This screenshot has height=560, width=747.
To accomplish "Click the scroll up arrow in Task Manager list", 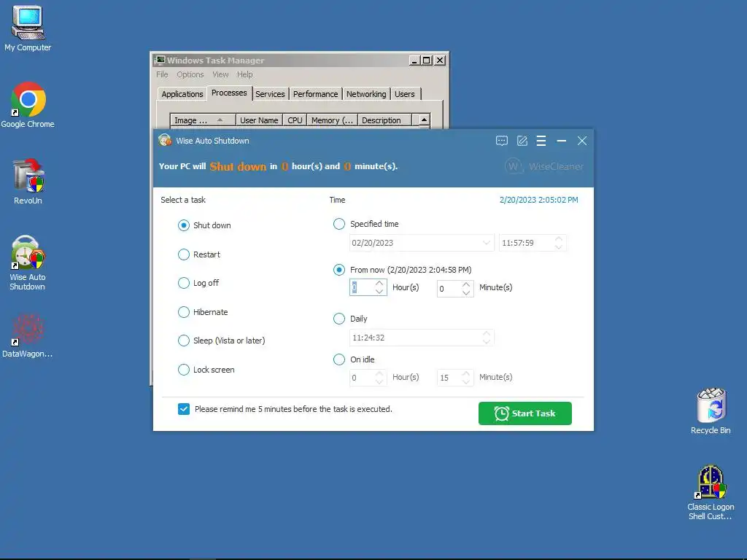I will [424, 120].
